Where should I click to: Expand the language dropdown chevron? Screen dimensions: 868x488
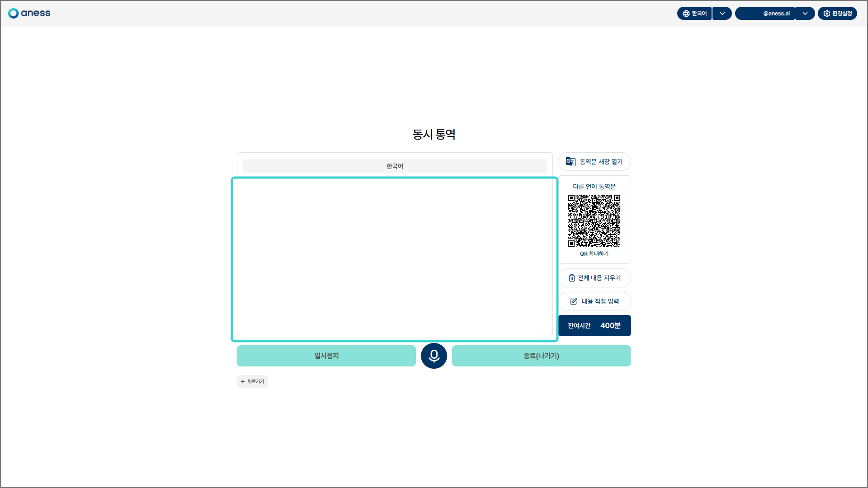tap(722, 14)
